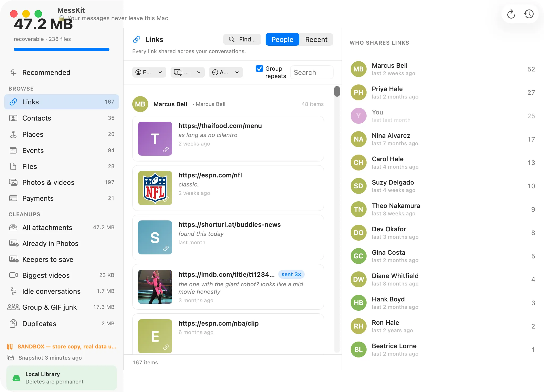Select Suzy Delgado in sharers list
Screen dimensions: 544x392
click(443, 186)
